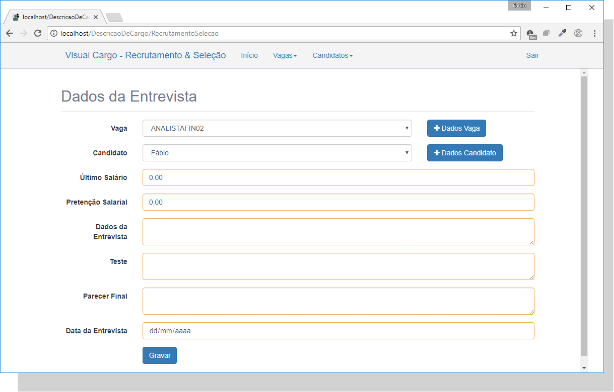Click the site information icon in address bar
Viewport: 614px width, 392px height.
(x=54, y=34)
